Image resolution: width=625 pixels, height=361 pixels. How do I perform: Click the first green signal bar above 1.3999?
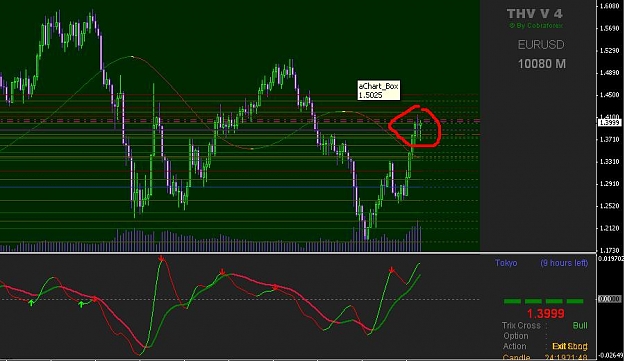512,301
